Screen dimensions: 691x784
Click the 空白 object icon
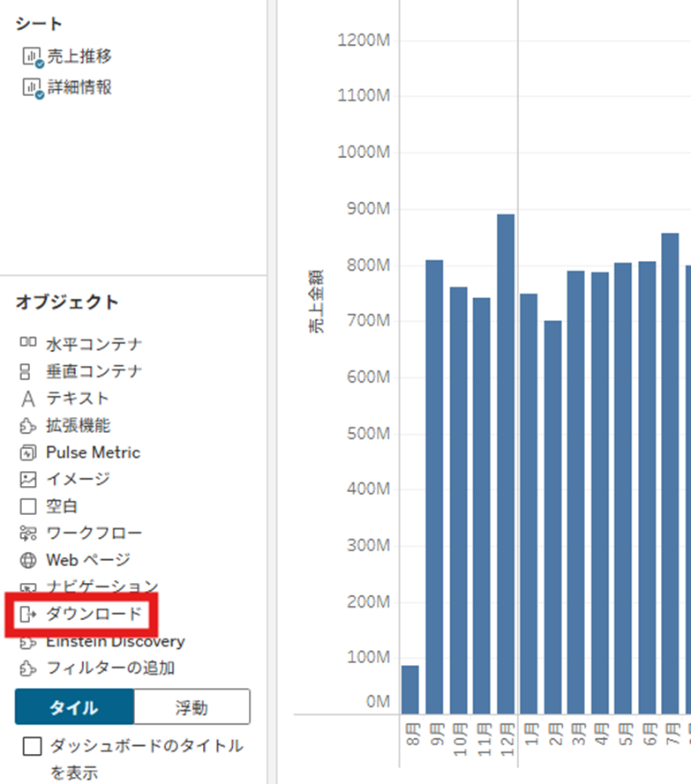tap(28, 506)
